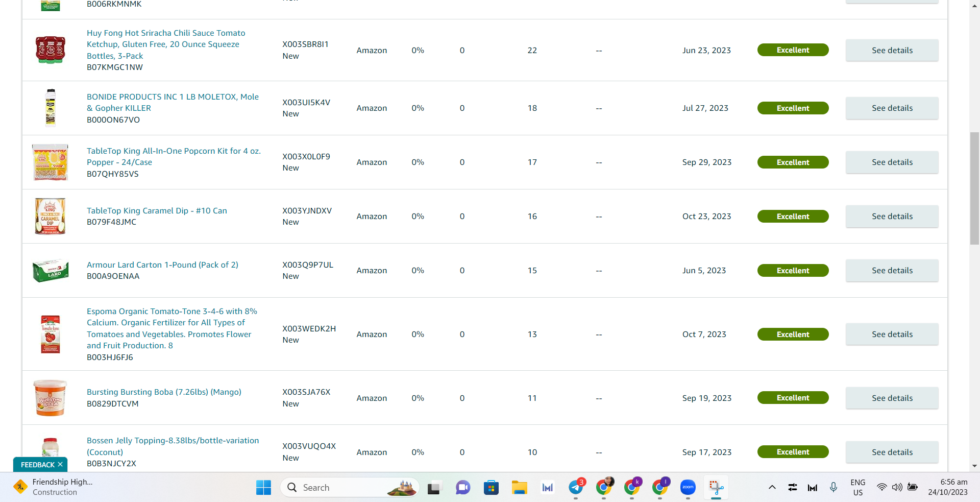Select ASIN text B07KMGC1NW
This screenshot has width=980, height=502.
point(115,67)
